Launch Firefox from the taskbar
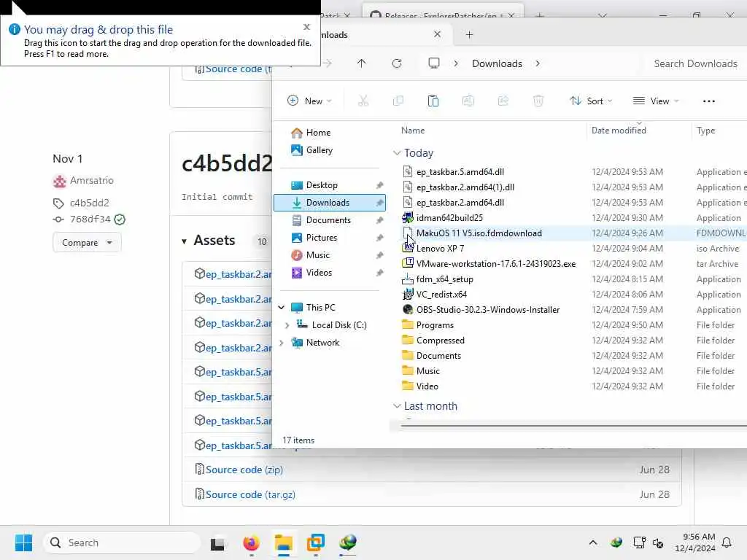Viewport: 747px width, 560px height. (251, 542)
